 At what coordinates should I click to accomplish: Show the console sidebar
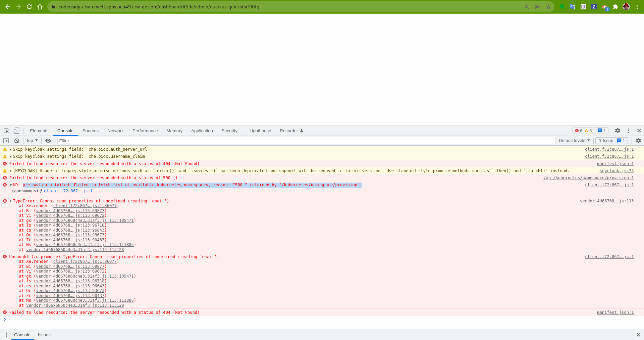point(6,141)
